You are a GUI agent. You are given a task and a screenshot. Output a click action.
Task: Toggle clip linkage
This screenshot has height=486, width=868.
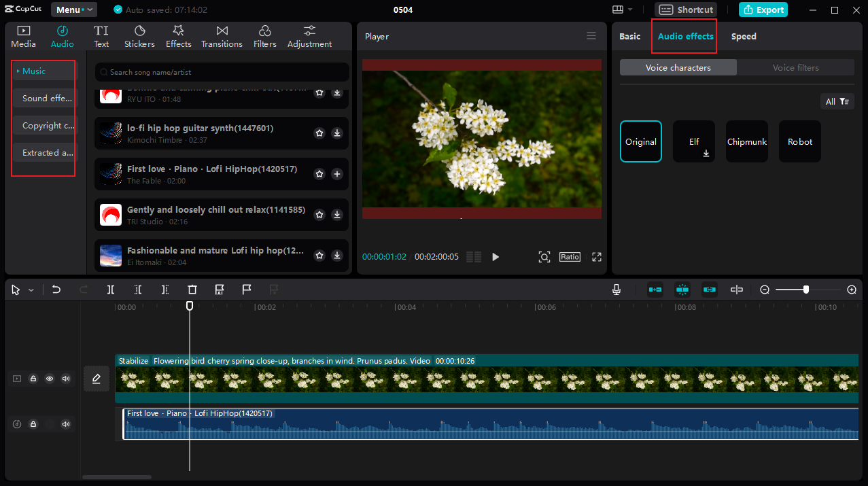(710, 290)
